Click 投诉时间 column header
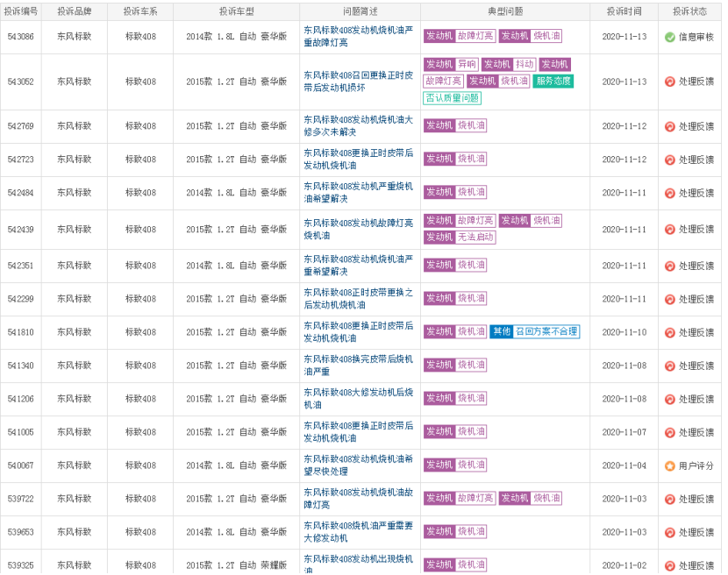The image size is (728, 575). pos(624,11)
